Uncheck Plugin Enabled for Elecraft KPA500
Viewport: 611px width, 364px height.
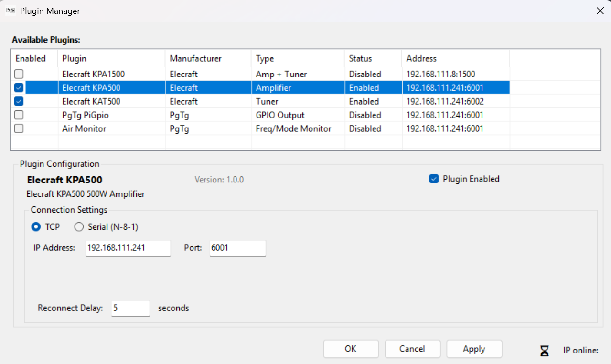(434, 179)
